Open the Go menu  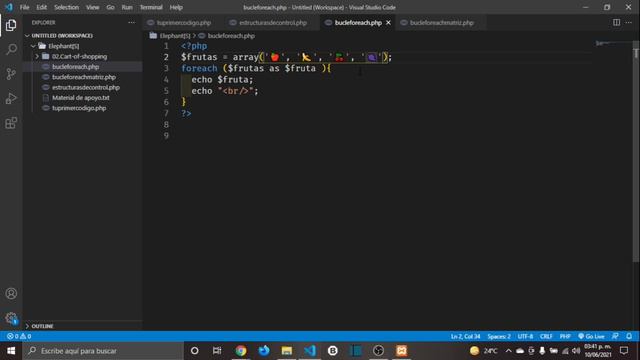[110, 7]
